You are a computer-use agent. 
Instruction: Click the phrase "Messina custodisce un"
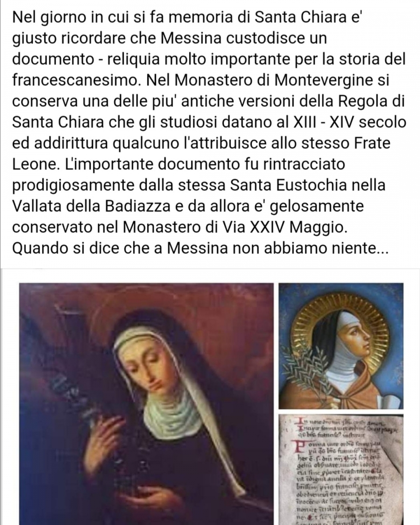pyautogui.click(x=244, y=38)
